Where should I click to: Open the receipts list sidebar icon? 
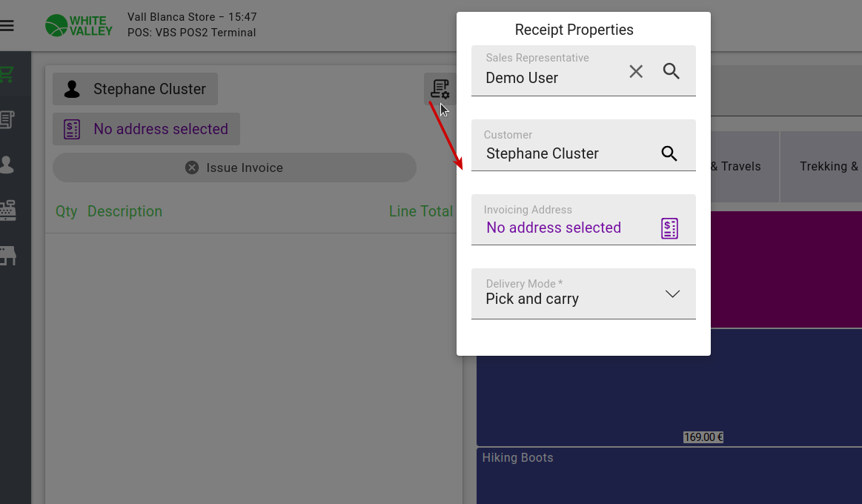(7, 119)
